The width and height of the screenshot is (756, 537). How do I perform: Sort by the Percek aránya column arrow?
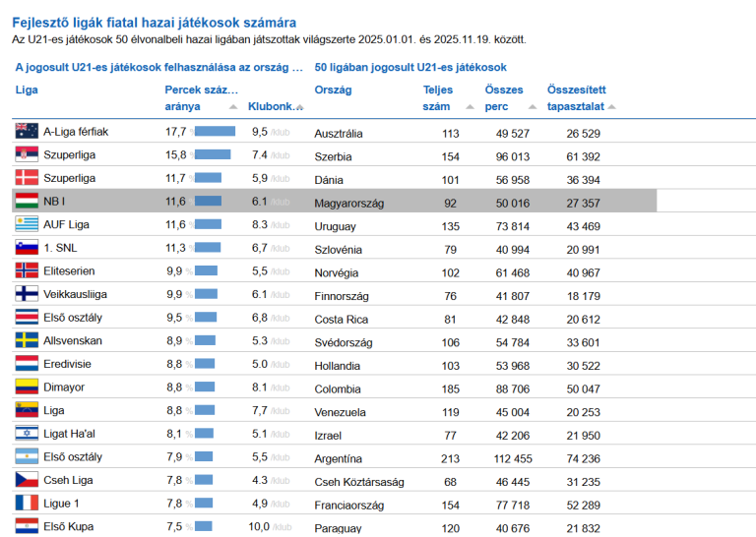click(x=233, y=106)
